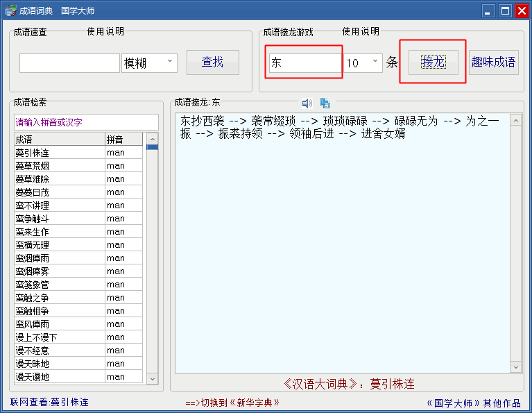The image size is (532, 413).
Task: Click the copy result icon
Action: click(325, 103)
